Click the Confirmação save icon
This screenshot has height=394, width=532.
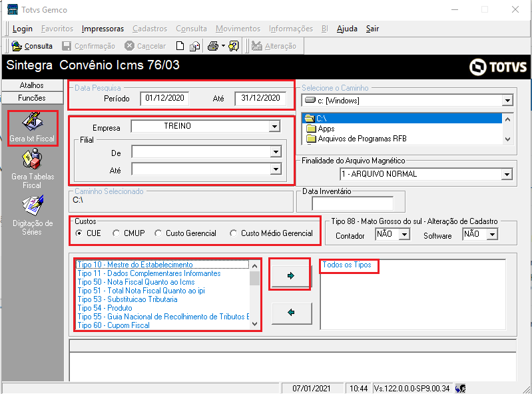[x=67, y=46]
